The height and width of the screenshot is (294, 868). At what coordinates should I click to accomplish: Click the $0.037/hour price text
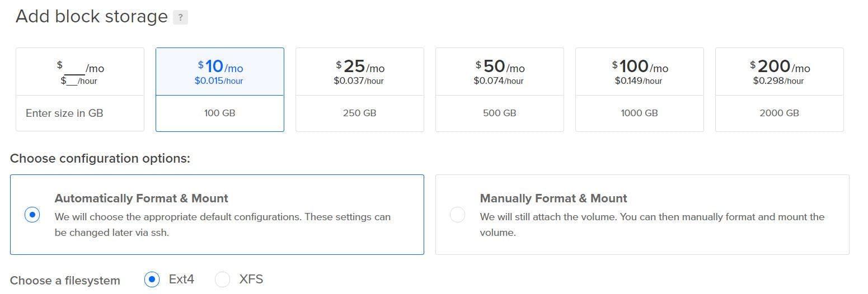pos(359,81)
